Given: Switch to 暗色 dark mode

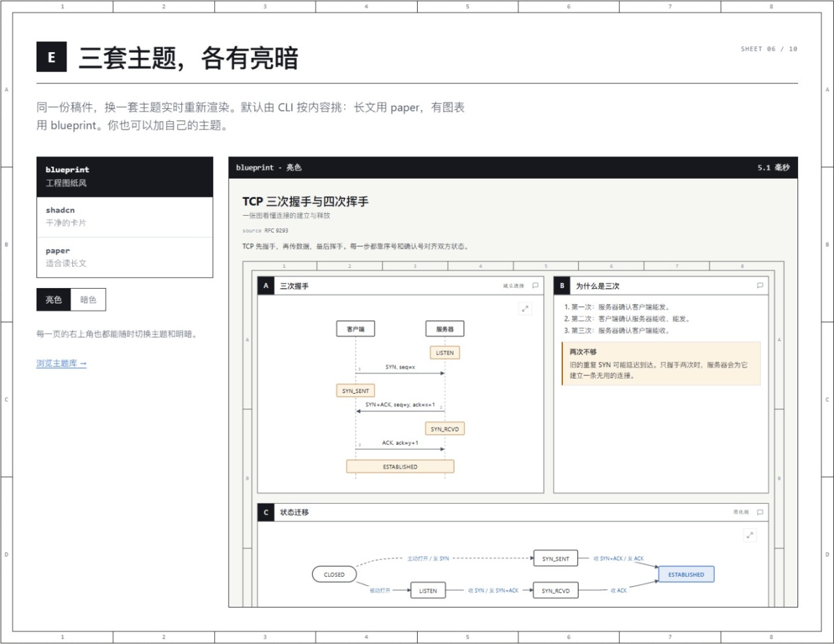Looking at the screenshot, I should tap(88, 300).
